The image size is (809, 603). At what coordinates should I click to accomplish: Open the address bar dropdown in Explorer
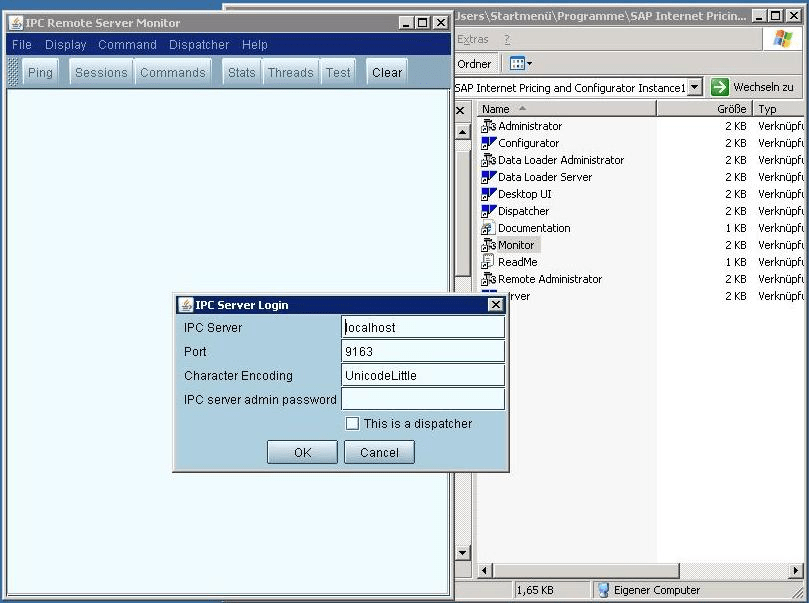[x=695, y=87]
